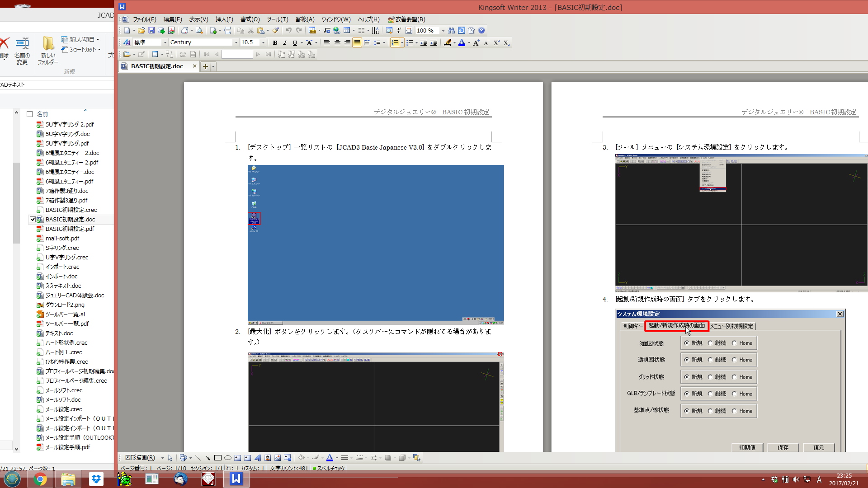Insert WordArt from the drawing toolbar
The height and width of the screenshot is (488, 868).
[x=258, y=458]
